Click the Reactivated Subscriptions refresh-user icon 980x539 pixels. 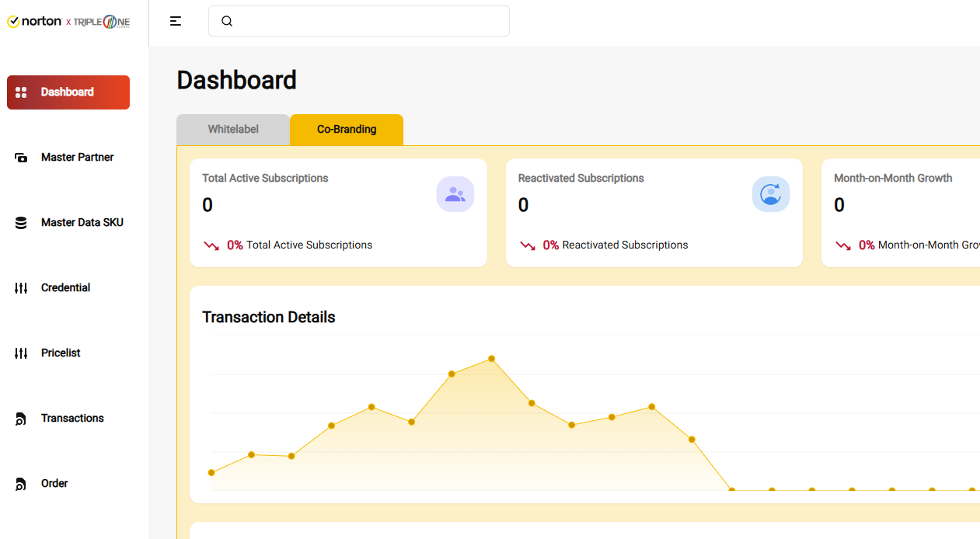771,194
